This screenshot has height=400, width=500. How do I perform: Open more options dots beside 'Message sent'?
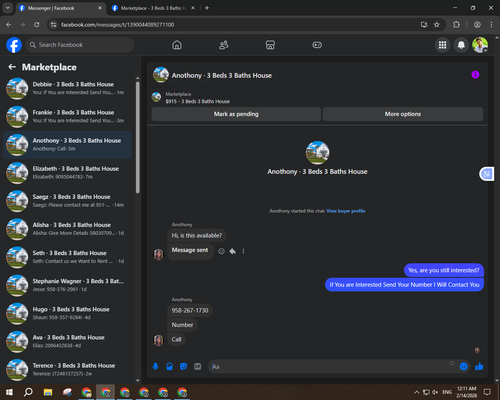point(243,251)
